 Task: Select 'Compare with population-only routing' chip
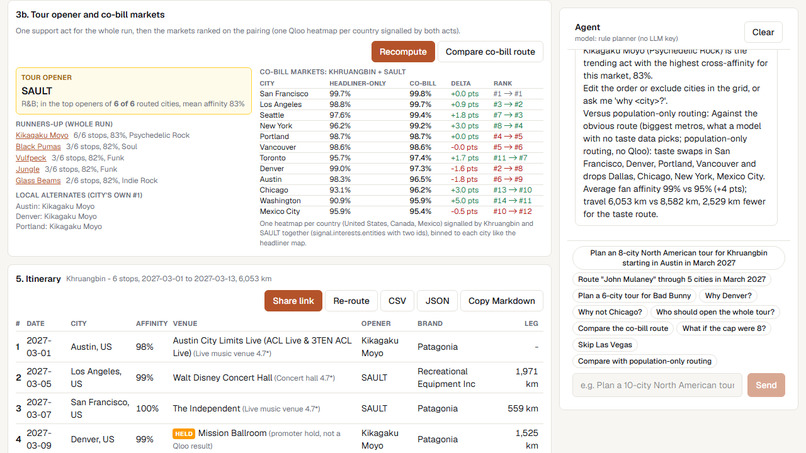[x=645, y=361]
